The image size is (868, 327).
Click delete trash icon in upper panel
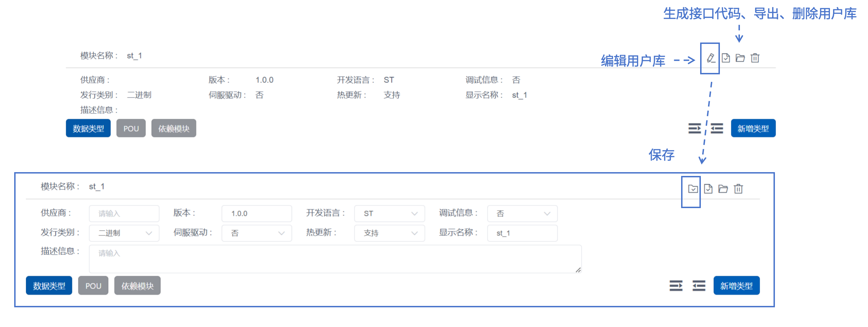755,58
